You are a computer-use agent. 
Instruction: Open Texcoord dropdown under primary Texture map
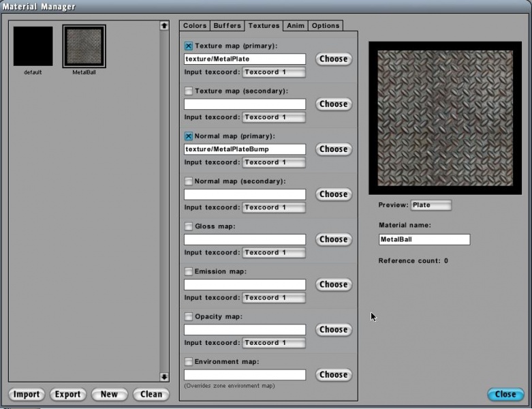274,72
